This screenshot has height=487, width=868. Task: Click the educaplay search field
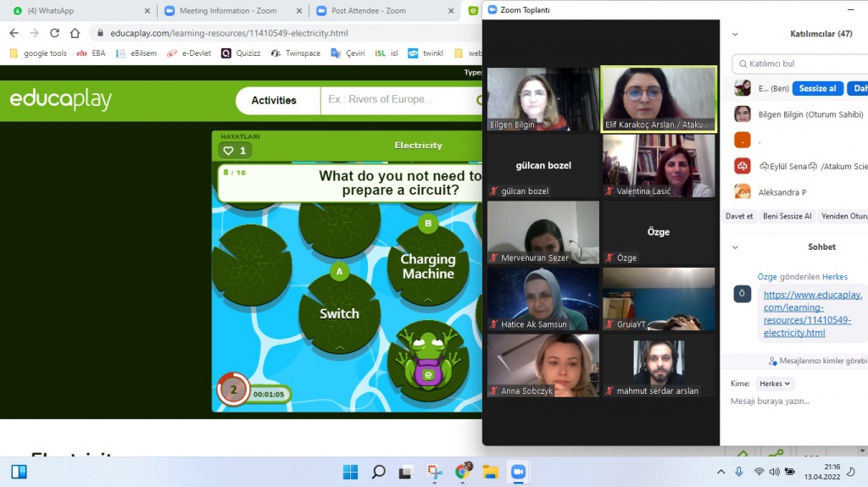401,100
